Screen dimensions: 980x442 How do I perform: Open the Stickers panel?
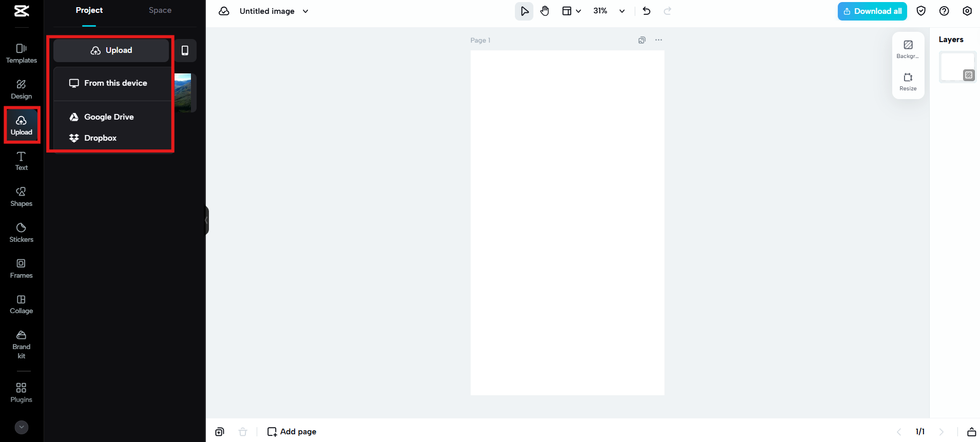(x=22, y=233)
